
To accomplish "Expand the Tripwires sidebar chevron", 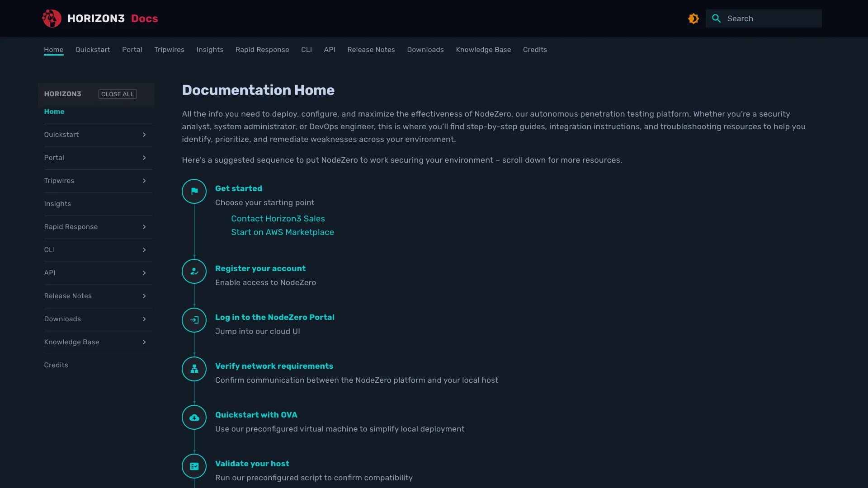I will pos(144,181).
